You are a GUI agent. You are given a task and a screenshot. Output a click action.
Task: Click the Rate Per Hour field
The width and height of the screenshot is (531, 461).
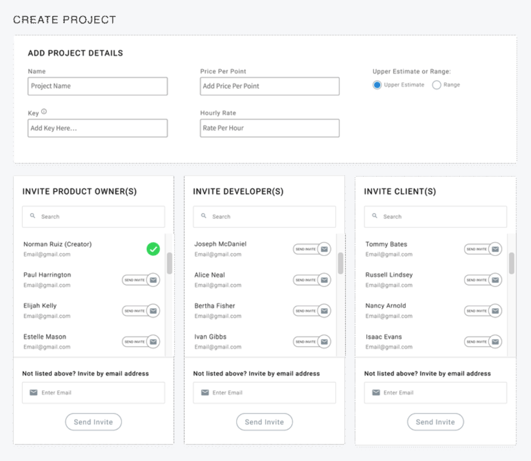270,128
